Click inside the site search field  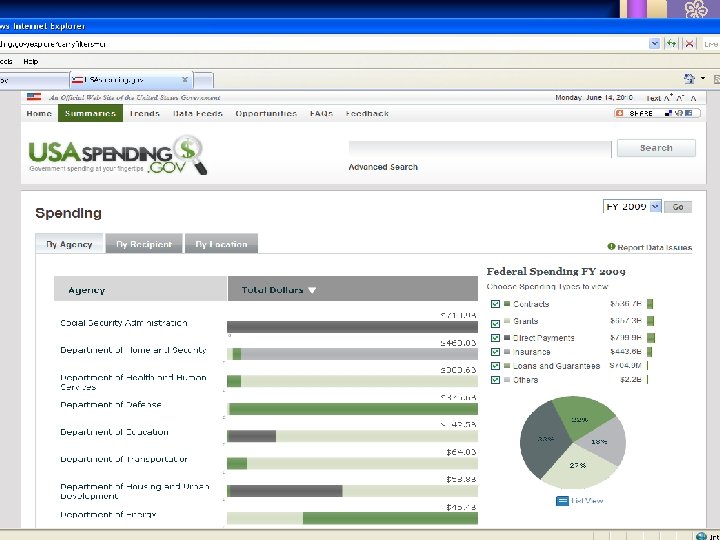click(480, 149)
